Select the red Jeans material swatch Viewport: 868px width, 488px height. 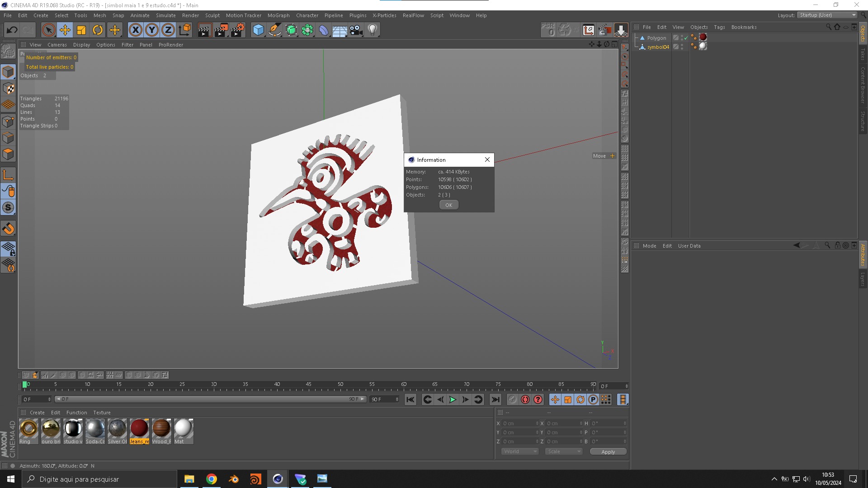[139, 428]
